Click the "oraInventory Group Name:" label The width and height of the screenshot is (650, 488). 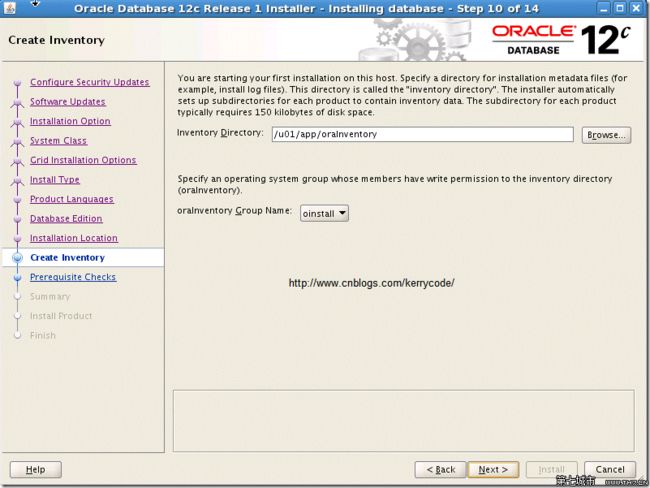[234, 211]
